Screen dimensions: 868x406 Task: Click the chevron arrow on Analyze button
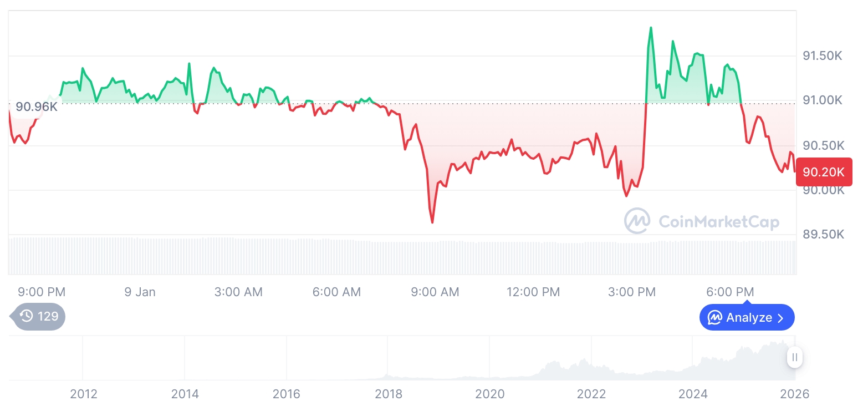[781, 318]
